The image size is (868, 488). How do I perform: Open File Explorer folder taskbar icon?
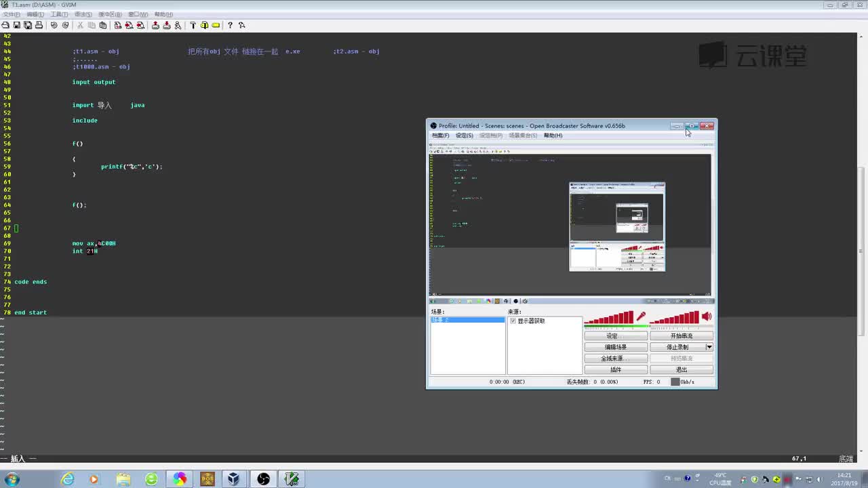[x=123, y=479]
